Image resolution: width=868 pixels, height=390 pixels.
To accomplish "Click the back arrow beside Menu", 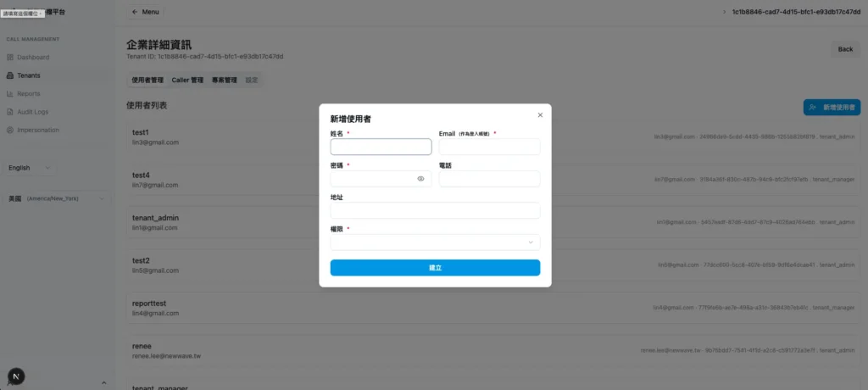I will (x=136, y=12).
